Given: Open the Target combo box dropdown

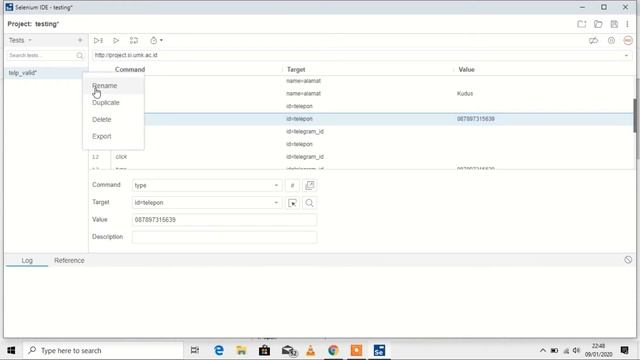Looking at the screenshot, I should (276, 202).
